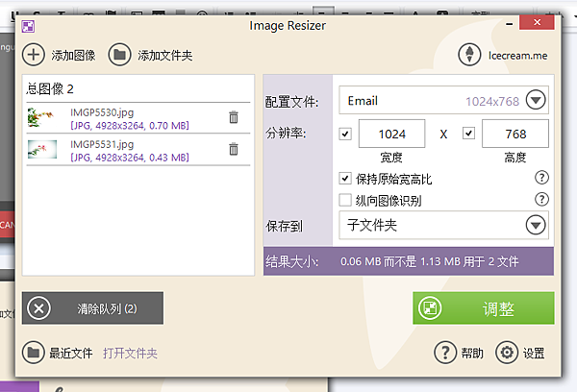The height and width of the screenshot is (392, 577).
Task: Toggle the width checkbox next to 1024
Action: point(345,134)
